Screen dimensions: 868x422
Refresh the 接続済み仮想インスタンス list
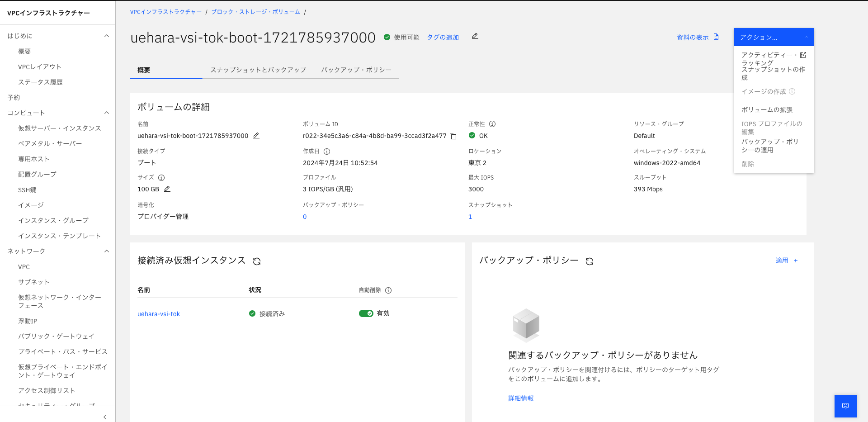[257, 261]
